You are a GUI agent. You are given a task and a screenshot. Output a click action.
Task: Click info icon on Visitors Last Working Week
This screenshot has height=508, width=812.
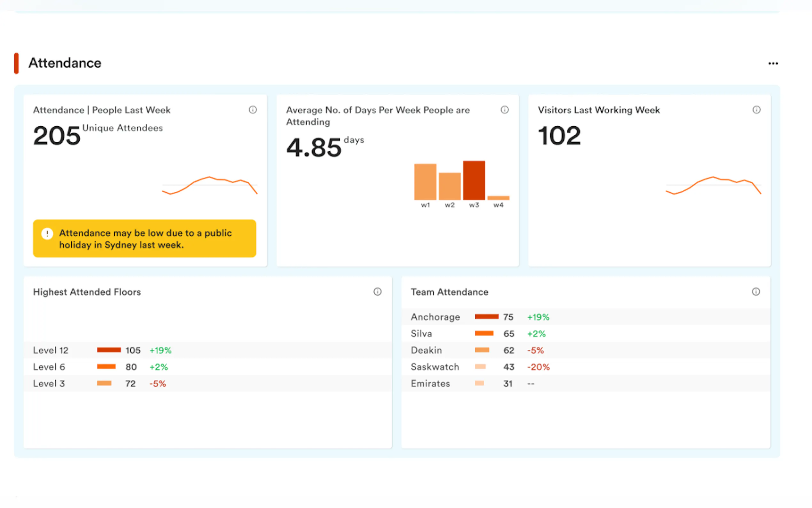tap(756, 110)
